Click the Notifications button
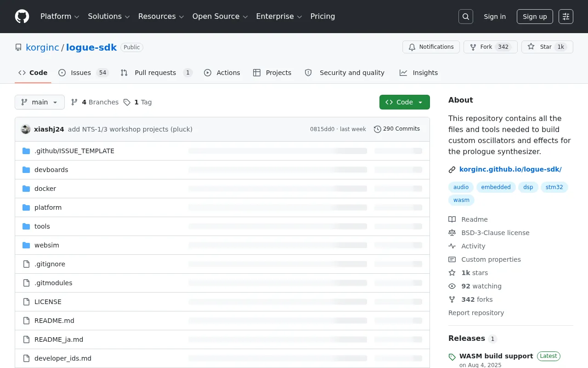 coord(431,47)
